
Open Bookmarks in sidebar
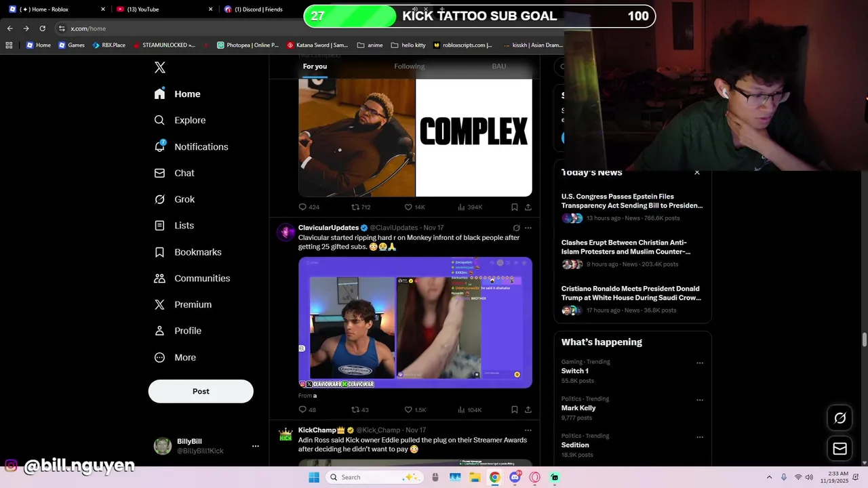click(x=188, y=252)
